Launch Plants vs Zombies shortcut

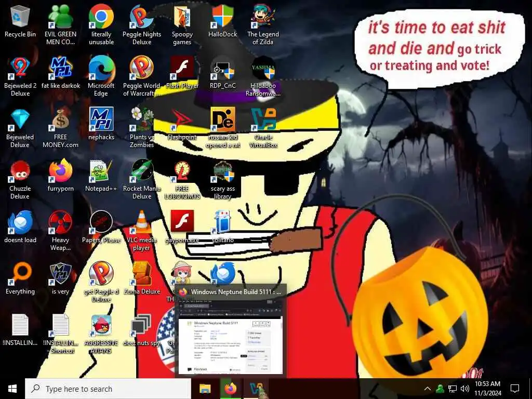[x=141, y=120]
